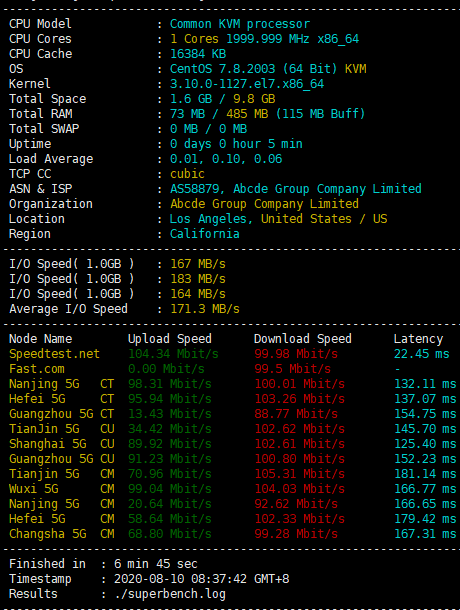Click Nanjing CM upload '20.64 Mbit/s'

pos(170,504)
